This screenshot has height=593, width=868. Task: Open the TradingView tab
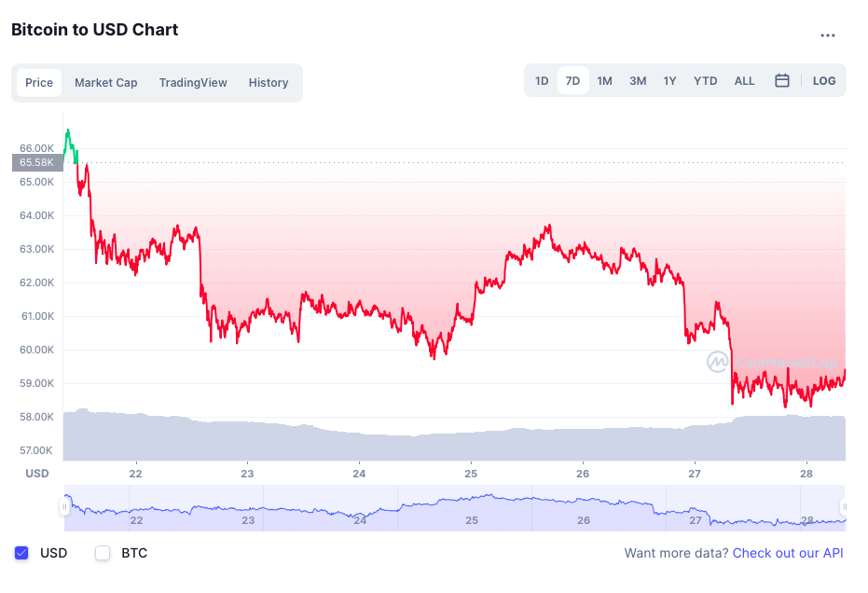(x=193, y=82)
